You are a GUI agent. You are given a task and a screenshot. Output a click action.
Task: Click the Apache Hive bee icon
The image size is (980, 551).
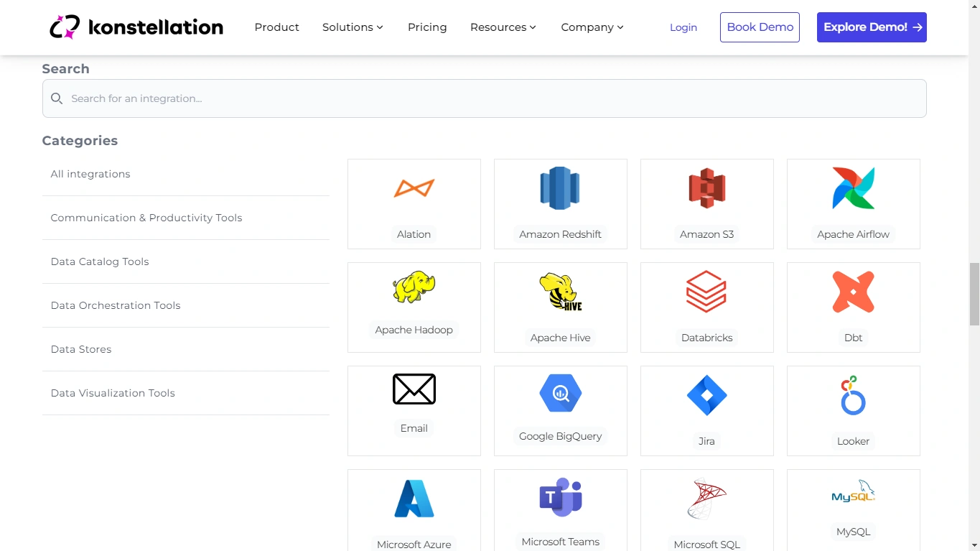click(560, 292)
